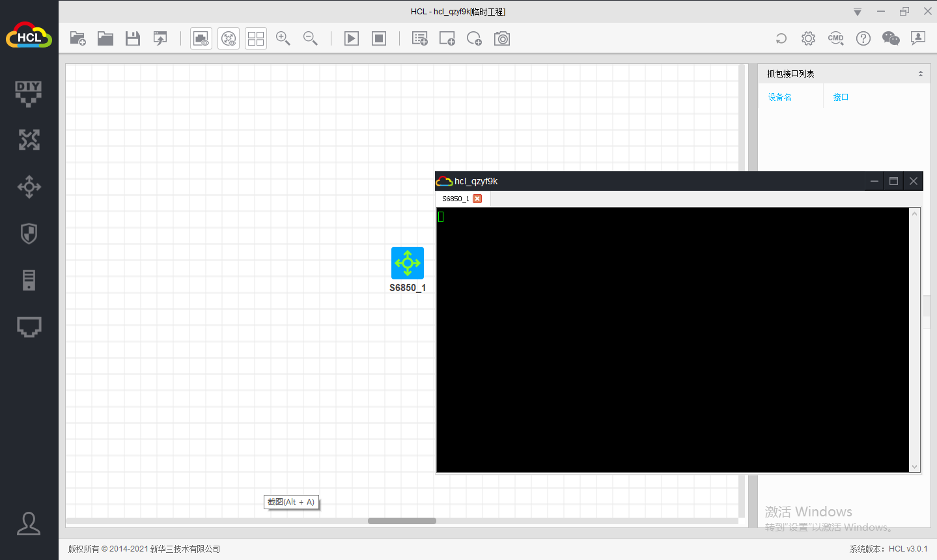Collapse the 抓包接口列表 panel

point(920,74)
